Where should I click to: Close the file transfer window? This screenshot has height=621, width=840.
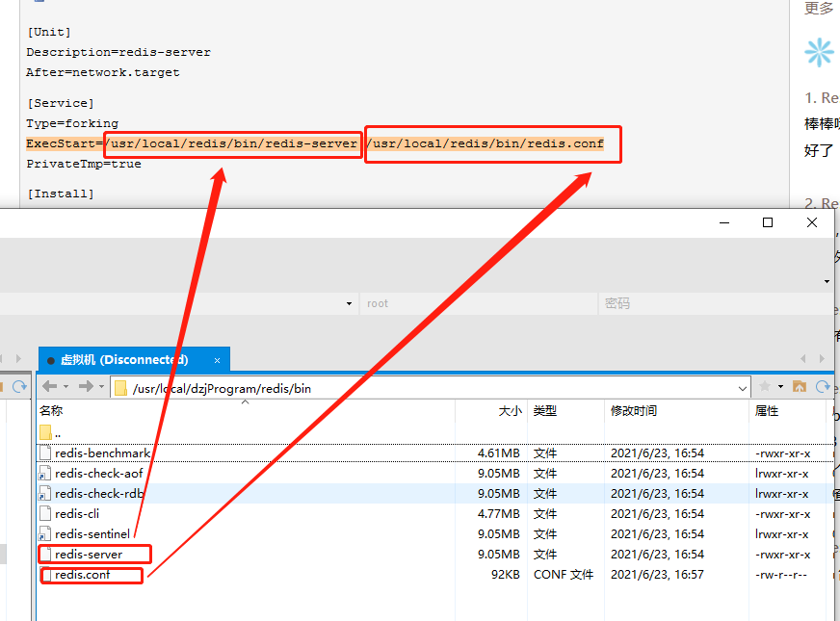[812, 222]
